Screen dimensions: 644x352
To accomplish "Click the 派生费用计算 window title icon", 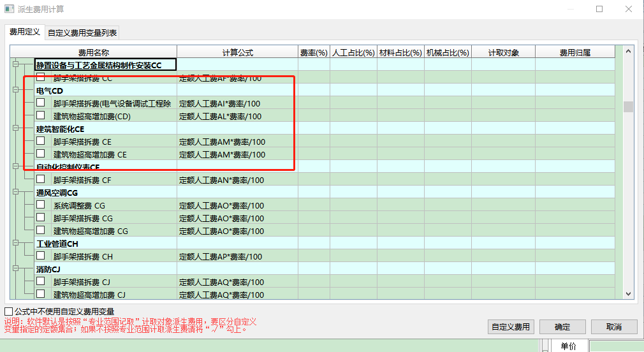I will (x=9, y=9).
